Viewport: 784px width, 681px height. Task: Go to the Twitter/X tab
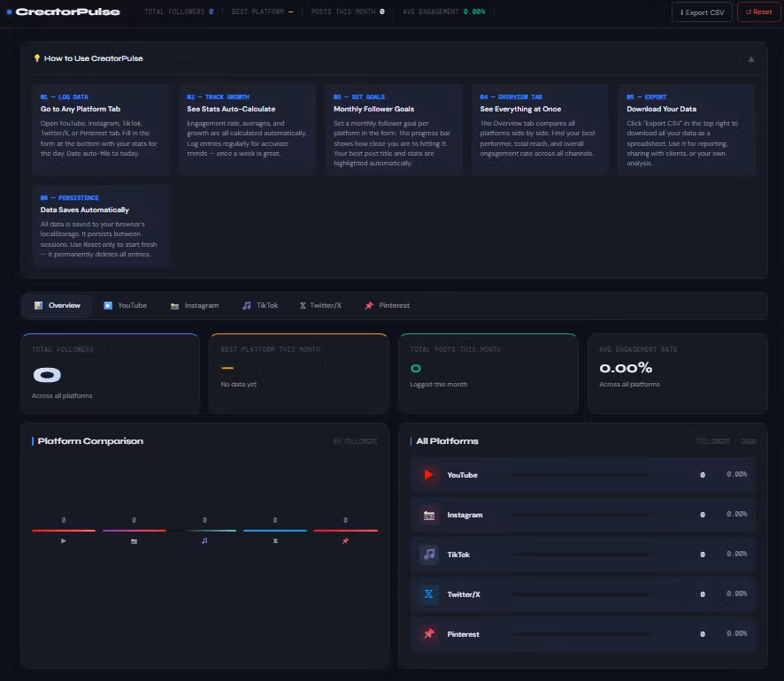320,305
